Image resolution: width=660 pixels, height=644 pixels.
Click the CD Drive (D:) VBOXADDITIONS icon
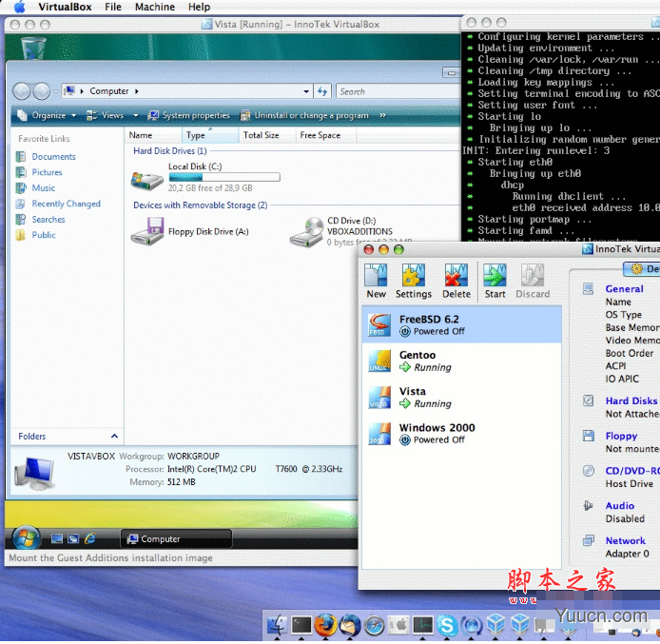point(306,232)
